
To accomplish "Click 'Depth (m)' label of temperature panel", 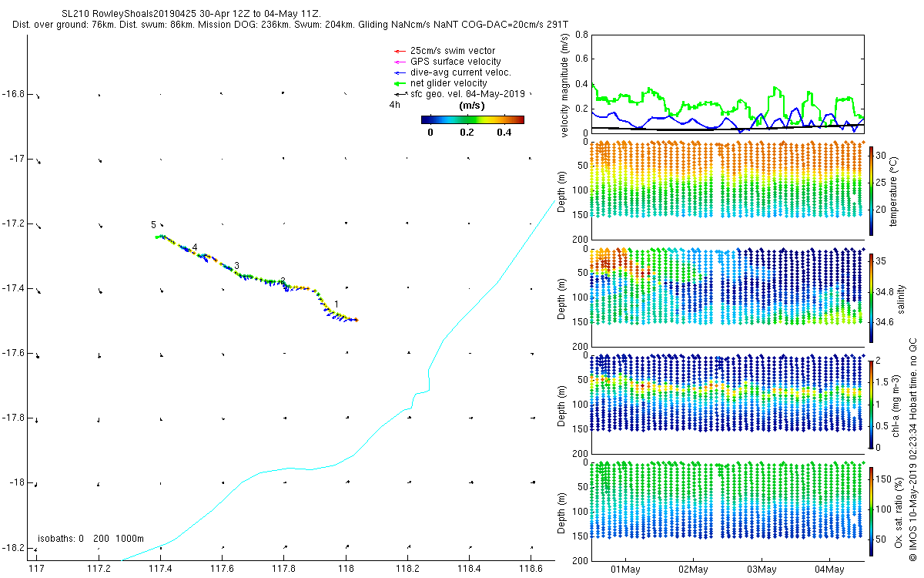I will coord(562,191).
